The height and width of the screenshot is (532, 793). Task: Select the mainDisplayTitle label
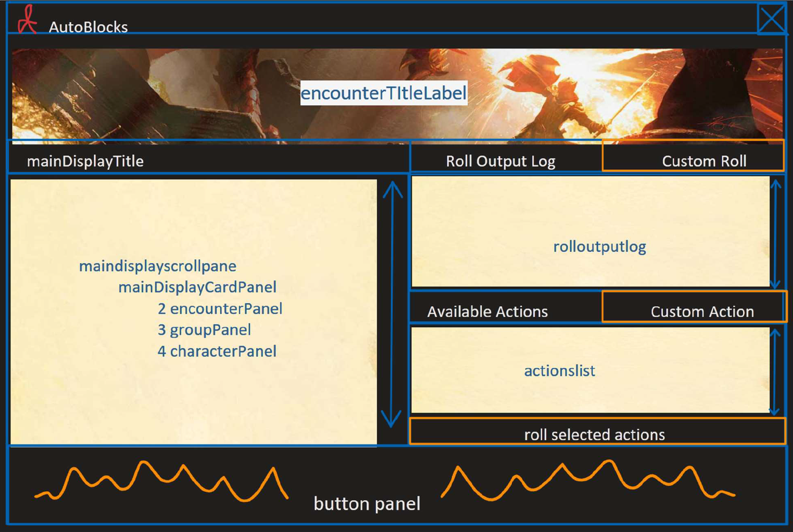coord(85,161)
